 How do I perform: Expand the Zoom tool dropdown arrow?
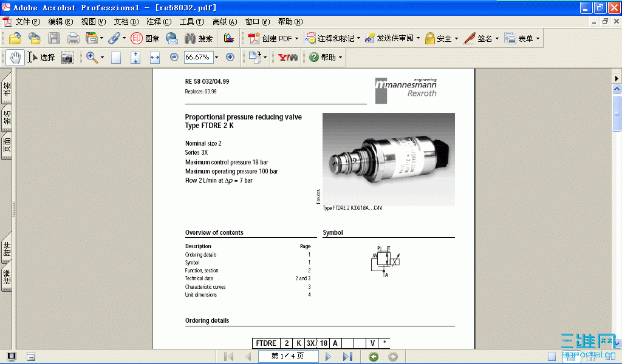102,58
